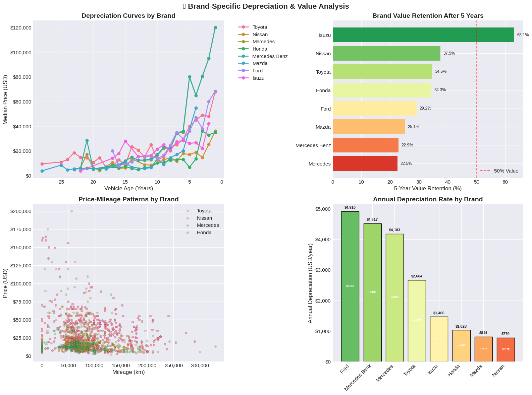This screenshot has width=532, height=395.
Task: Click the 'Mileage (km)' axis label
Action: point(128,372)
